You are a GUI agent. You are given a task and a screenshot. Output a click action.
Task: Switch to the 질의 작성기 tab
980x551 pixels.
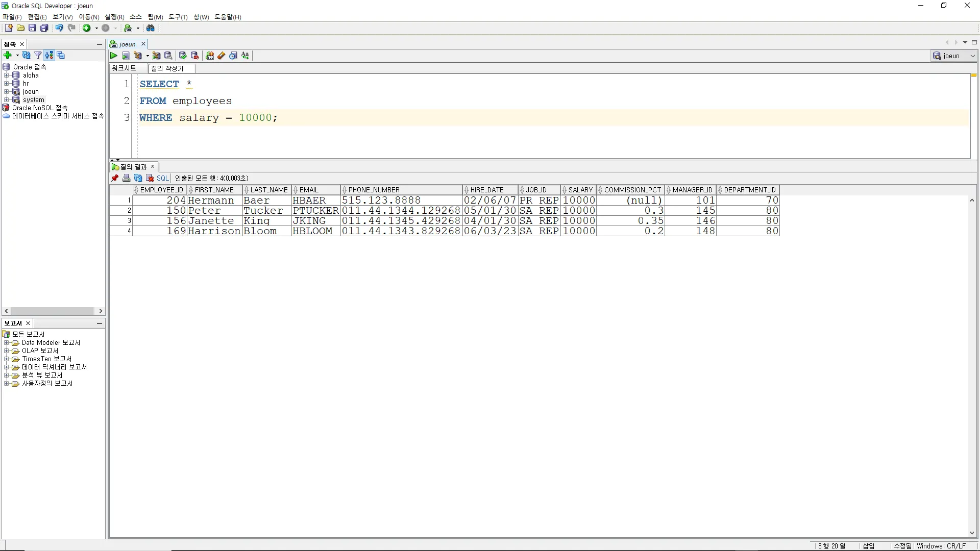[x=167, y=68]
